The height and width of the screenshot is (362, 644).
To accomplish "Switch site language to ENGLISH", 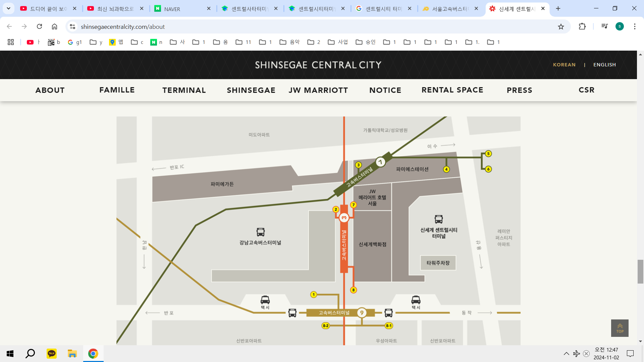I will click(x=604, y=65).
